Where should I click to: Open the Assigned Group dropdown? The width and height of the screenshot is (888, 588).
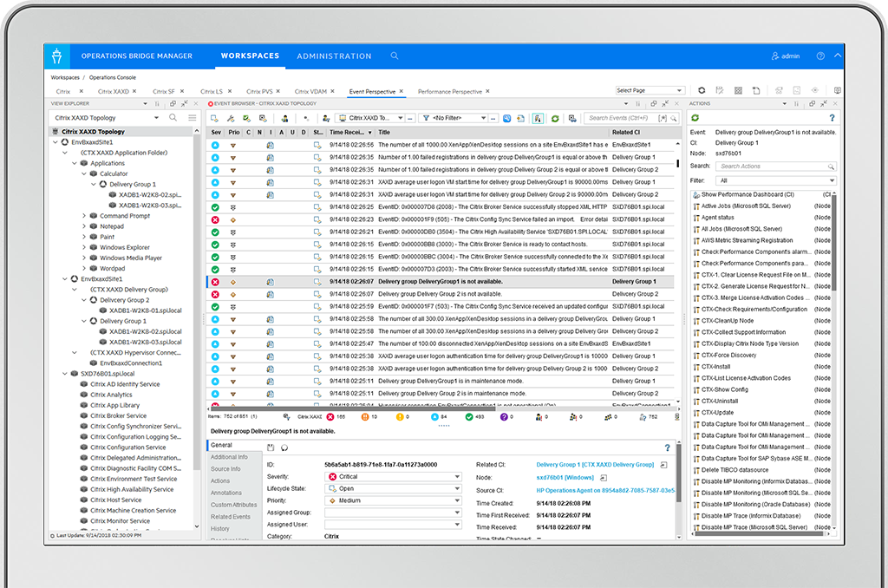[393, 513]
